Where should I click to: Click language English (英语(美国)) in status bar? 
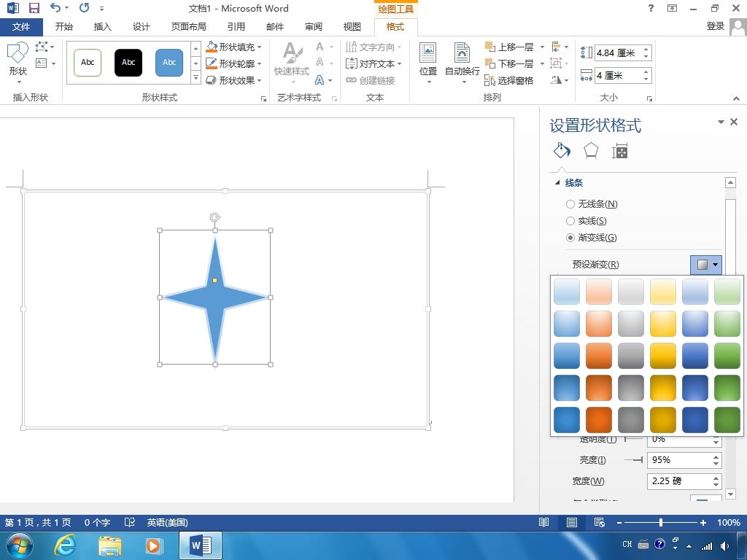click(167, 522)
